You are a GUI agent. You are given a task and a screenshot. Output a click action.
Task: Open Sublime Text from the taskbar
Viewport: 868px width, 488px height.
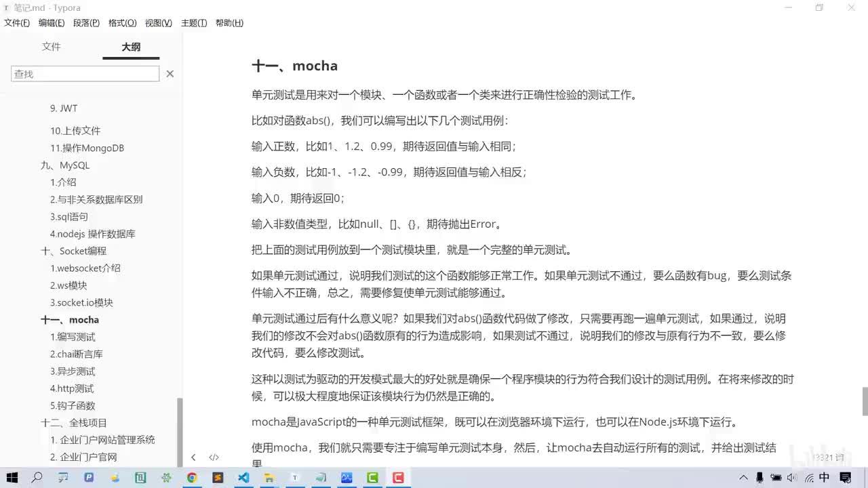click(218, 478)
